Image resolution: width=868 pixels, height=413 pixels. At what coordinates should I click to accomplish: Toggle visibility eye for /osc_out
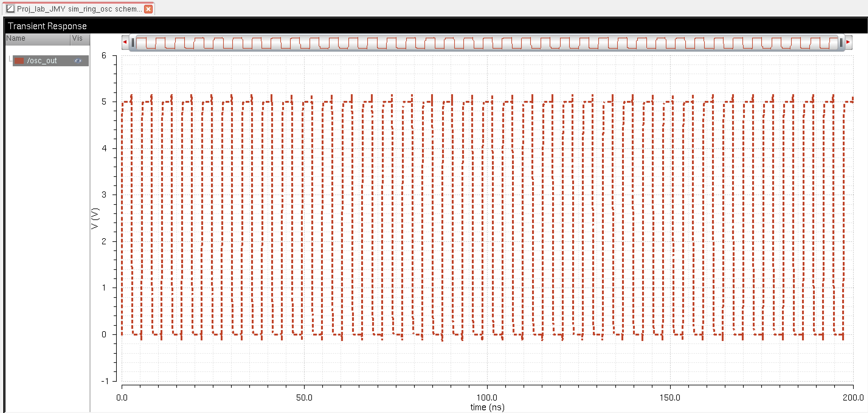[x=78, y=61]
